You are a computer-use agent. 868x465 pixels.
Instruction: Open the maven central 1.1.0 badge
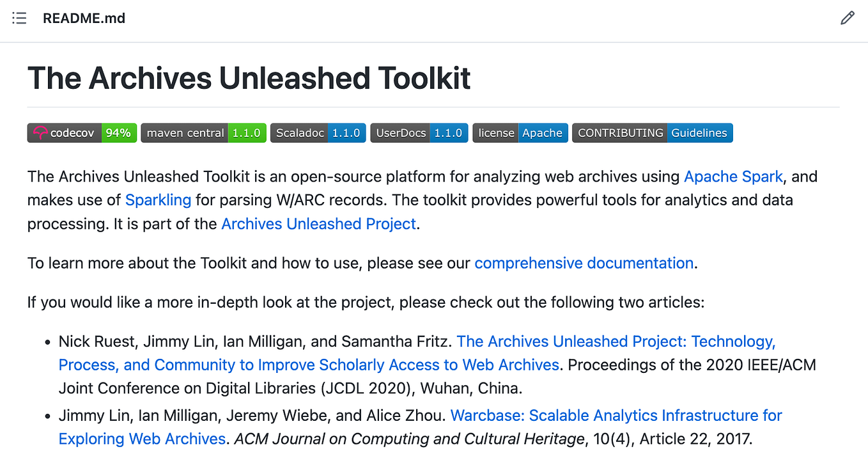tap(203, 132)
